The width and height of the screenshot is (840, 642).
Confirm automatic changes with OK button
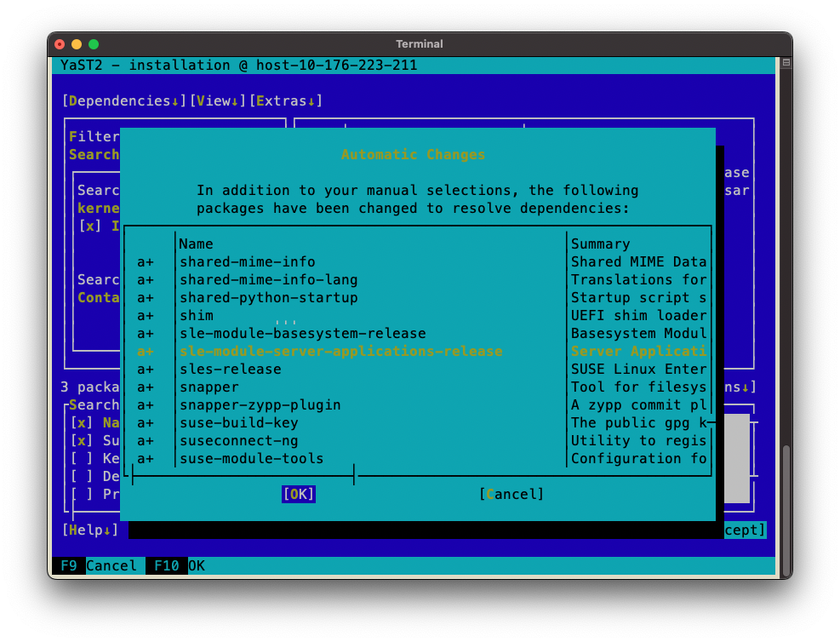pos(299,495)
